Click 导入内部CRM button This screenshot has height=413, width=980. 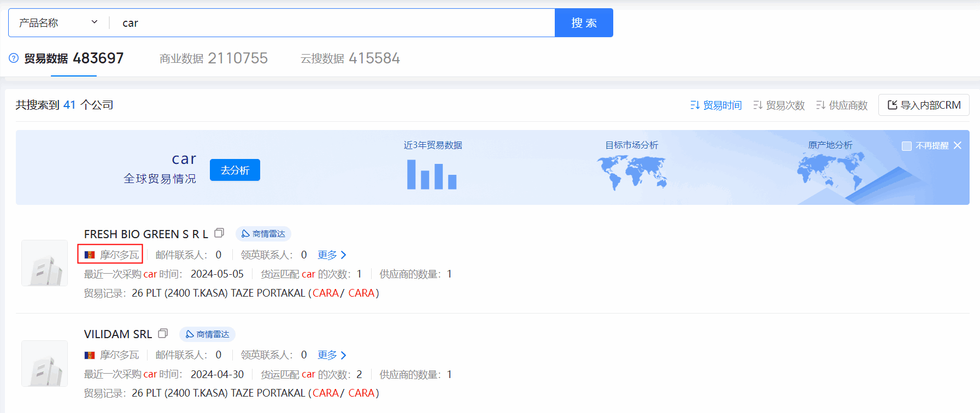point(924,105)
